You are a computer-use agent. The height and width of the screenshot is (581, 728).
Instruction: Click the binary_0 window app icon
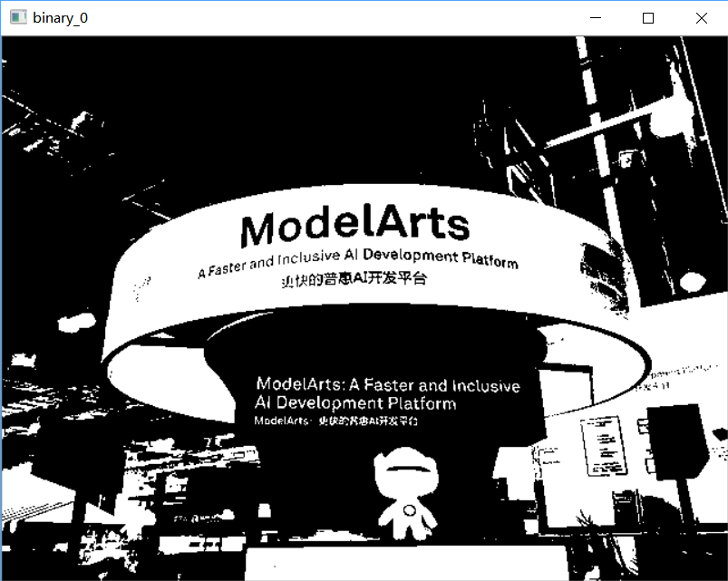pos(18,17)
